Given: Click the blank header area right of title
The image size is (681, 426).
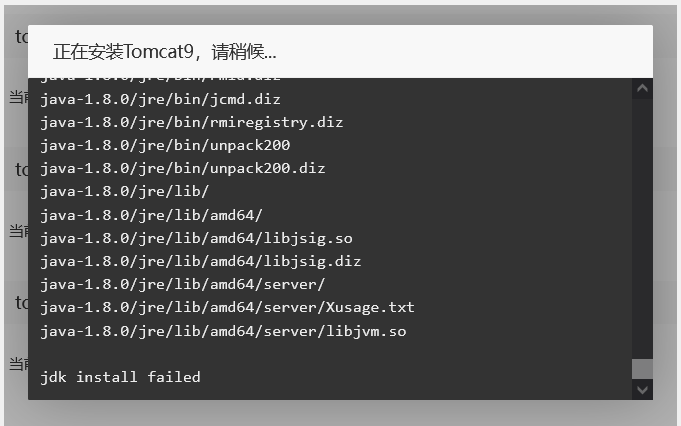Looking at the screenshot, I should click(x=464, y=52).
